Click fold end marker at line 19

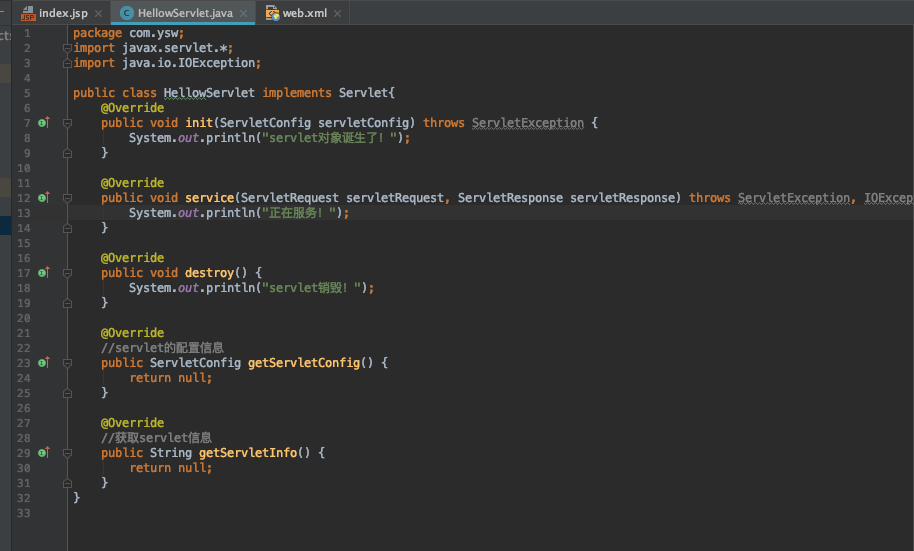pyautogui.click(x=67, y=303)
